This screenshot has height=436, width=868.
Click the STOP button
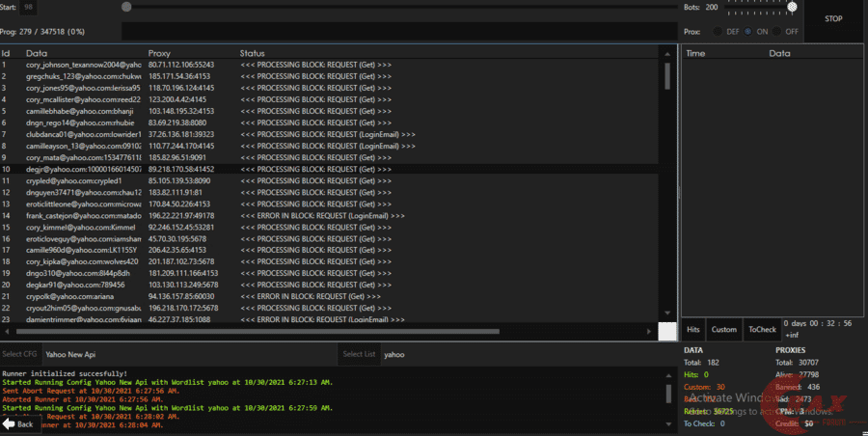(833, 19)
